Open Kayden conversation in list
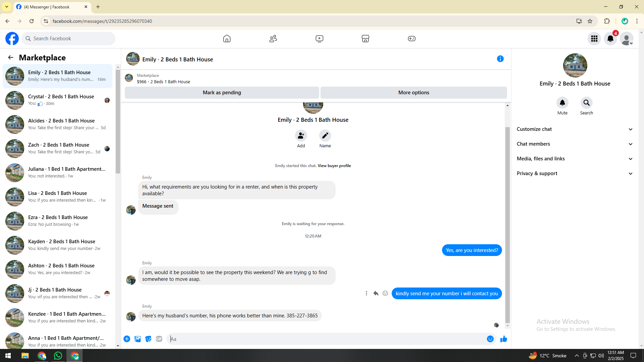644x362 pixels. [57, 245]
